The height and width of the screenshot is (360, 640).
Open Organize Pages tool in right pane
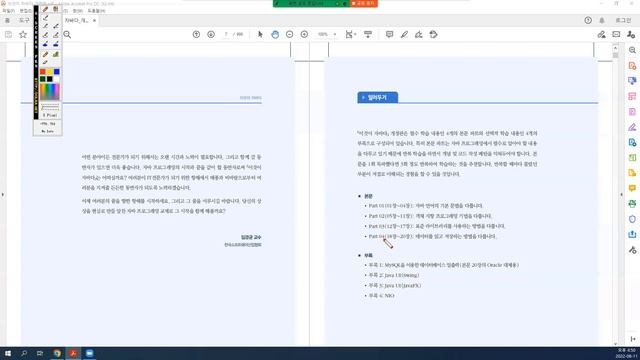[x=632, y=96]
